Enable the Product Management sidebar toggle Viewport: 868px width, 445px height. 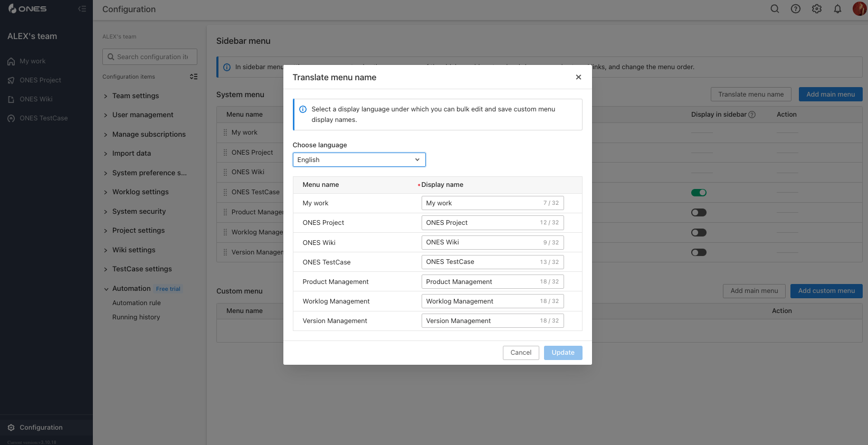(699, 213)
